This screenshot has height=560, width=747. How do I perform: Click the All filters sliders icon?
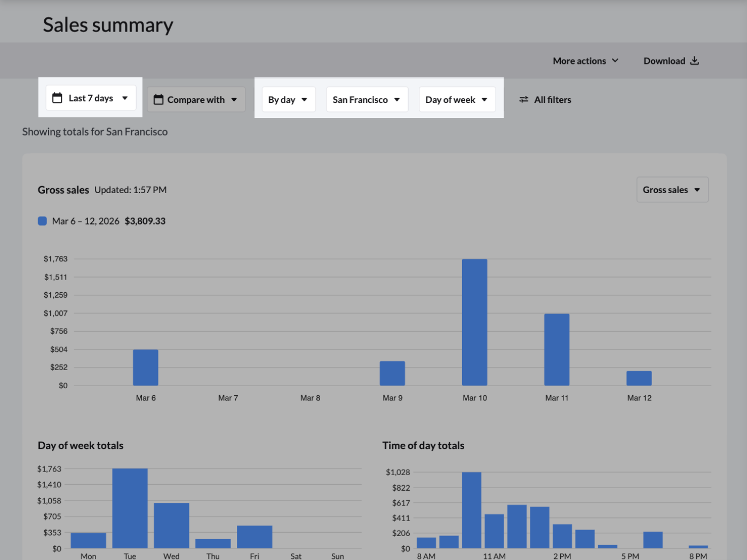[x=524, y=100]
